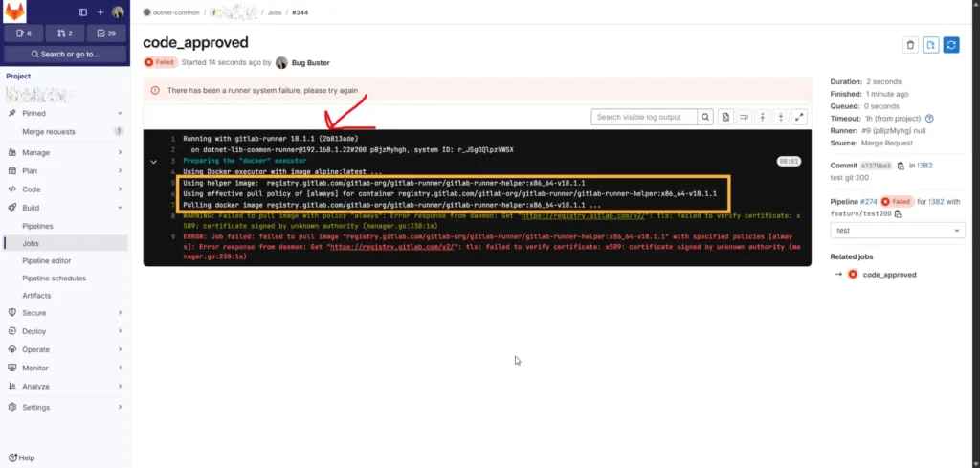Viewport: 980px width, 468px height.
Task: Click the retry job icon button
Action: click(951, 45)
